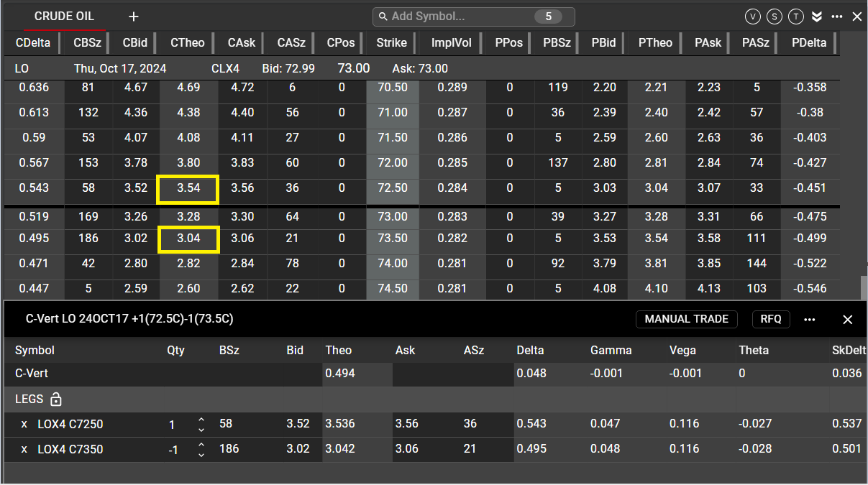
Task: Click leg bid 3.52 for LOX4 C7250
Action: pyautogui.click(x=298, y=424)
